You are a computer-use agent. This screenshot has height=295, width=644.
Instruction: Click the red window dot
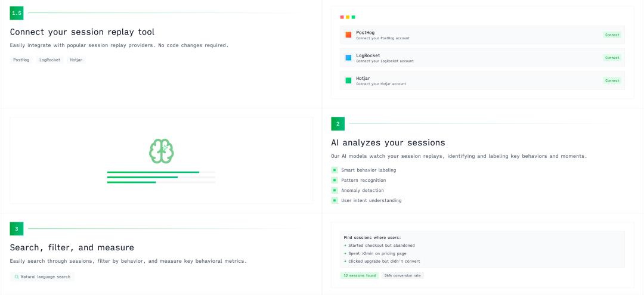342,17
